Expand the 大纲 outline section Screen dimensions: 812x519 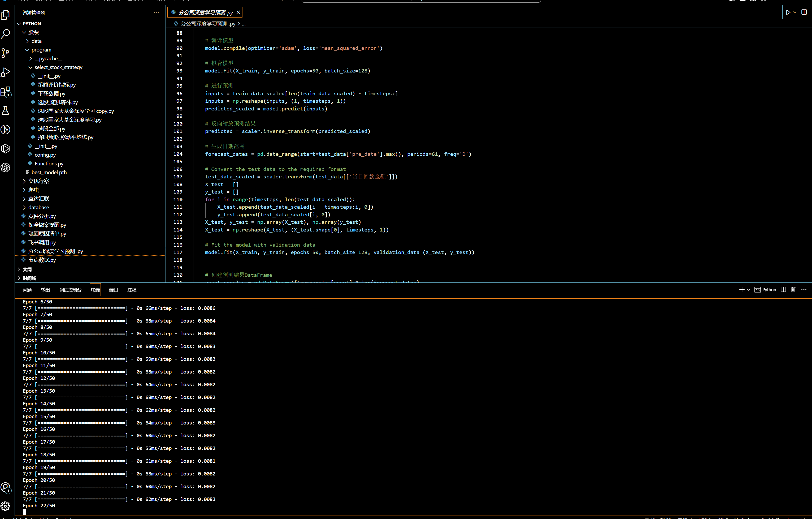tap(90, 270)
